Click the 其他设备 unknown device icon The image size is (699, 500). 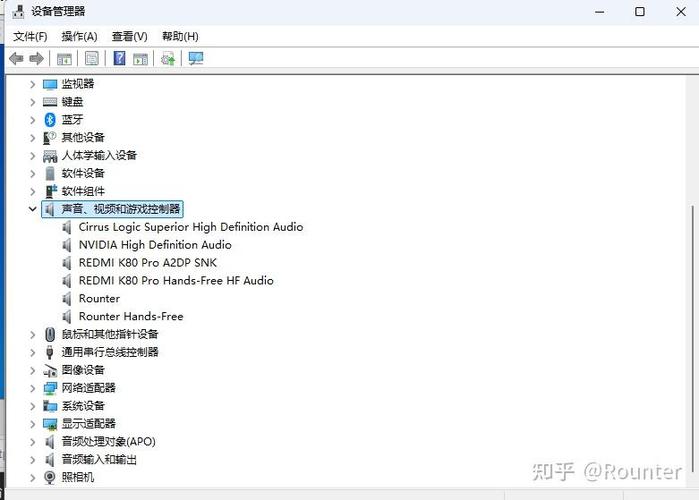click(x=50, y=138)
